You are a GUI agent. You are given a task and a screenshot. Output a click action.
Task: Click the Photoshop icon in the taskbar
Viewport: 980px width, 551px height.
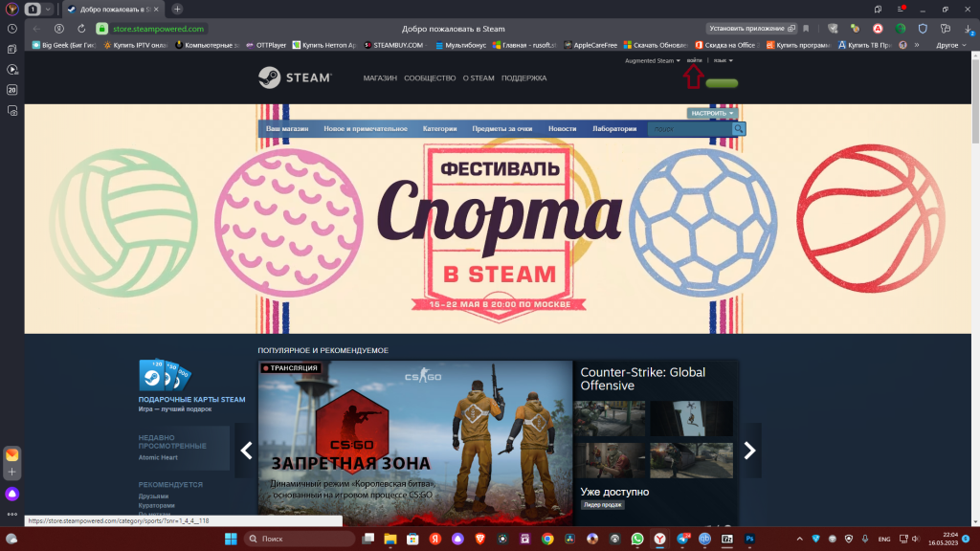click(x=749, y=540)
